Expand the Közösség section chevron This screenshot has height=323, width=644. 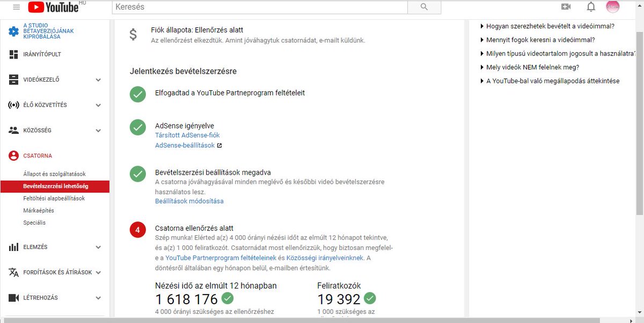click(x=98, y=130)
